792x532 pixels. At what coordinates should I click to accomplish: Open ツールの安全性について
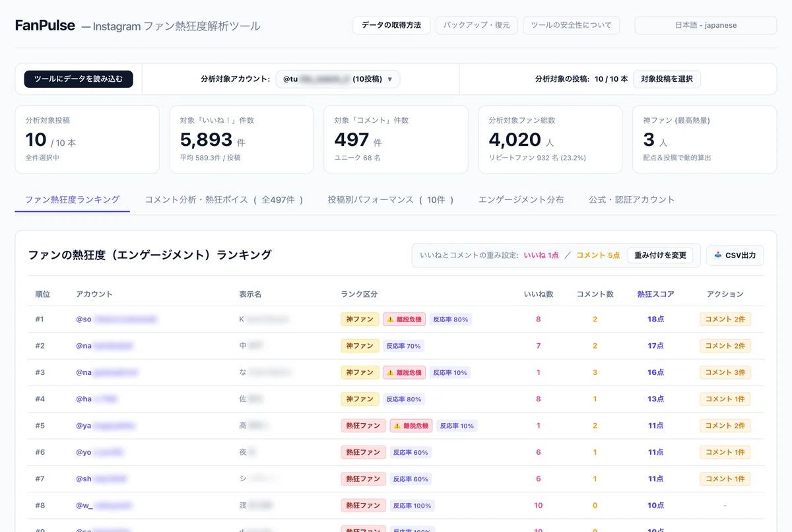click(x=572, y=25)
